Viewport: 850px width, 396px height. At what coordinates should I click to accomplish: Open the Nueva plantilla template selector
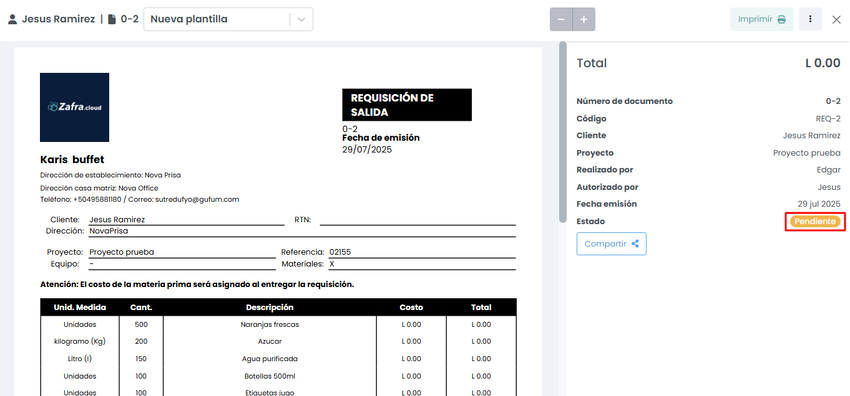pyautogui.click(x=228, y=20)
